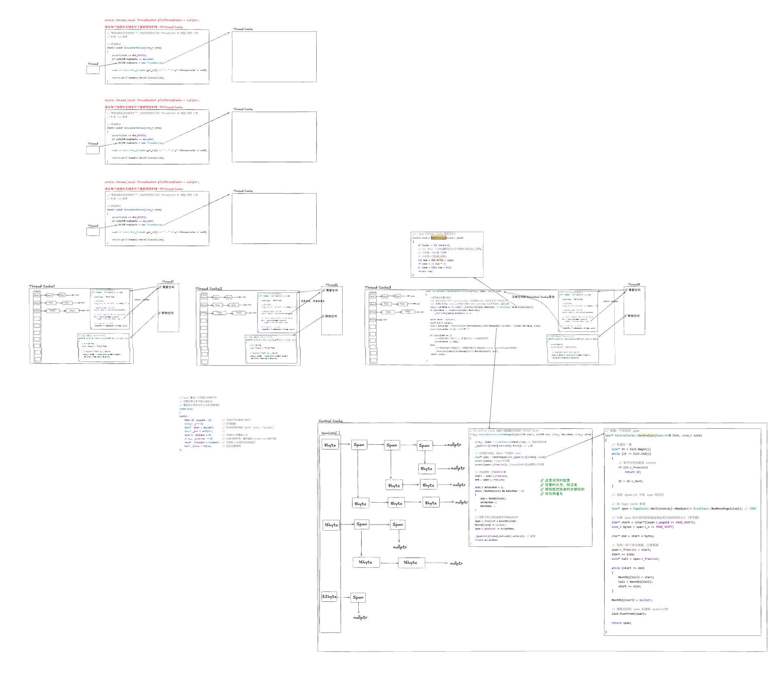Click the Thread Cache2 title label

click(209, 289)
